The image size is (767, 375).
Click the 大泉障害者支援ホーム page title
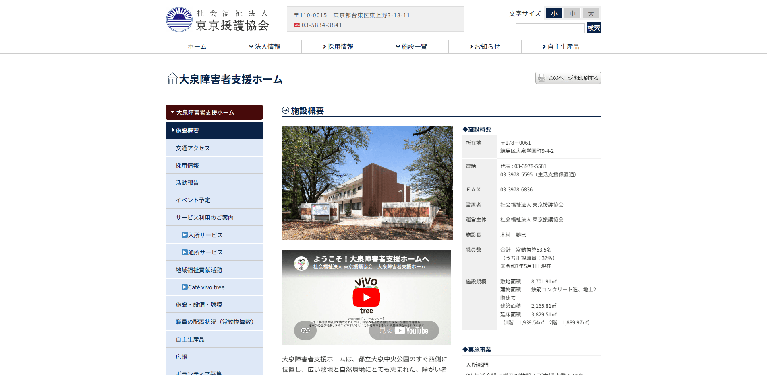tap(231, 79)
